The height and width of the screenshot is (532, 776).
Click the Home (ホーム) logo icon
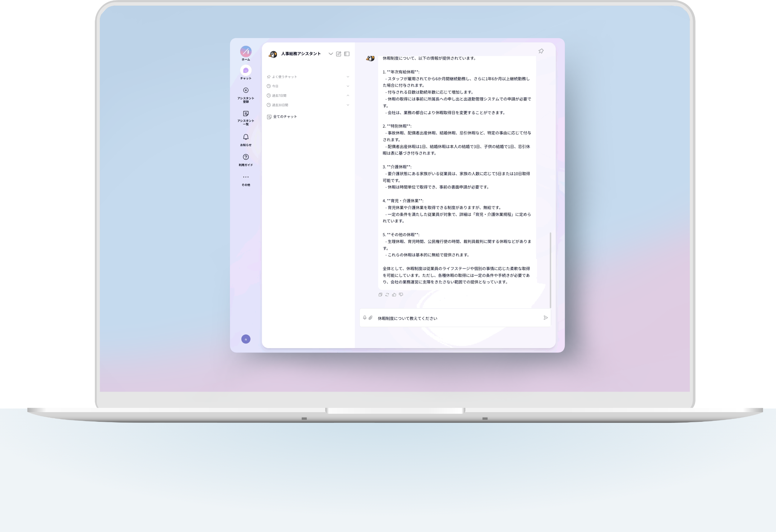(246, 51)
